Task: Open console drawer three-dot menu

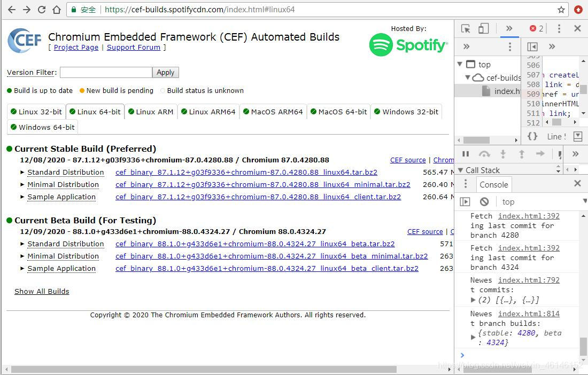Action: coord(466,184)
